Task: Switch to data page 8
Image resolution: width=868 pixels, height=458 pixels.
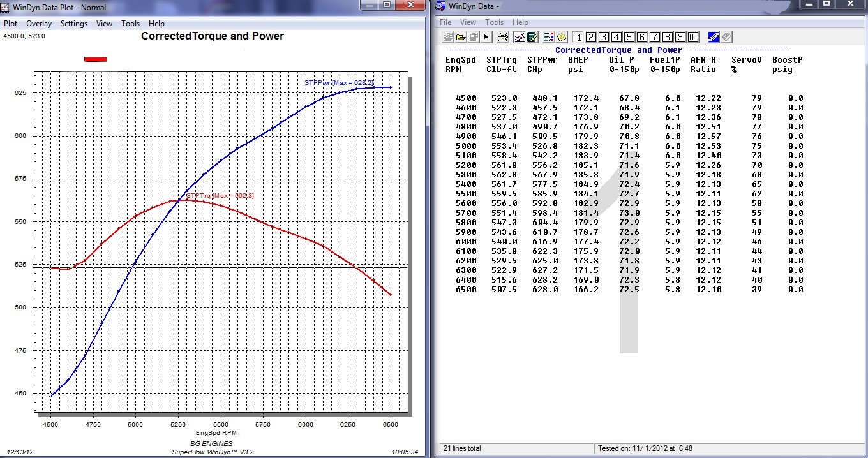Action: tap(668, 37)
